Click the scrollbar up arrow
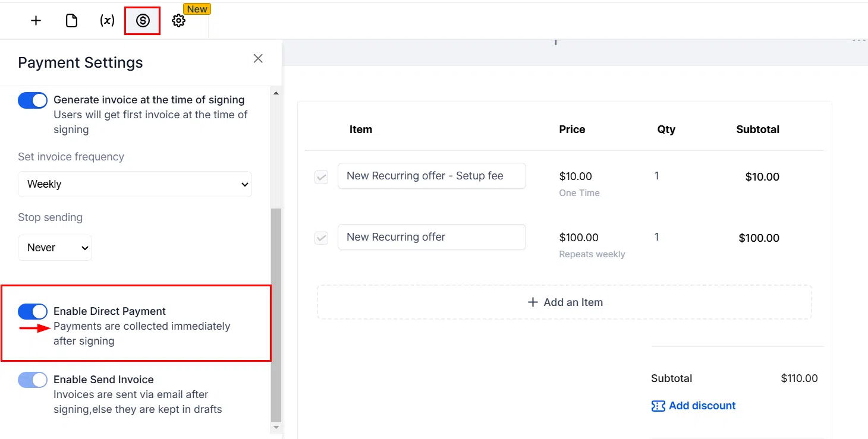 pyautogui.click(x=276, y=93)
